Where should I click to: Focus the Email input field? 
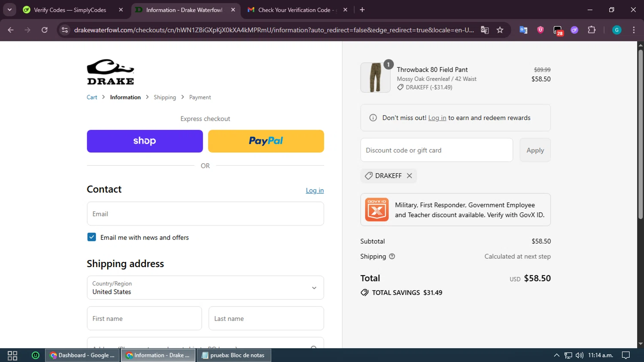click(205, 214)
